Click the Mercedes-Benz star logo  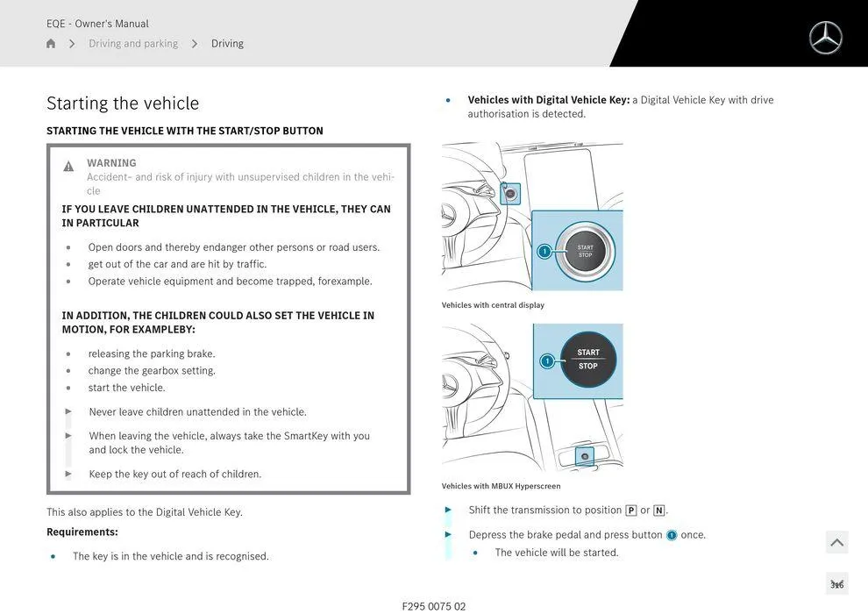tap(824, 38)
